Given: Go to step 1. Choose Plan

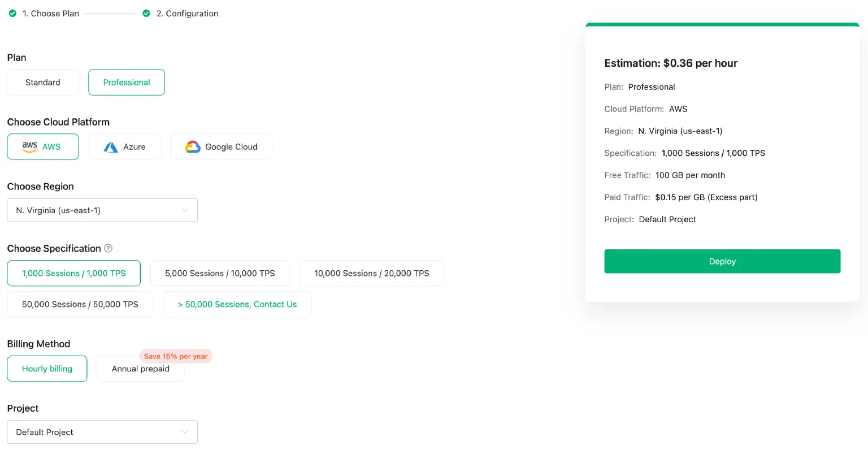Looking at the screenshot, I should tap(50, 13).
